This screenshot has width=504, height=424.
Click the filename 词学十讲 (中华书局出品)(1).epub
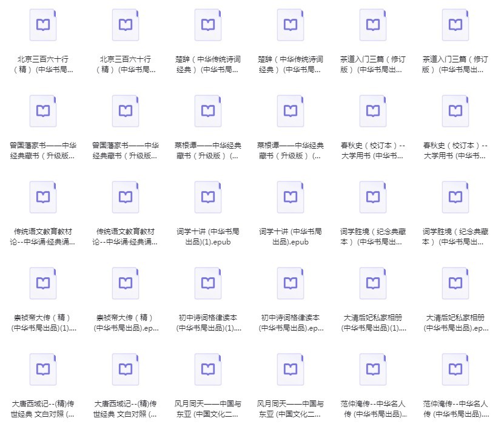coord(208,237)
